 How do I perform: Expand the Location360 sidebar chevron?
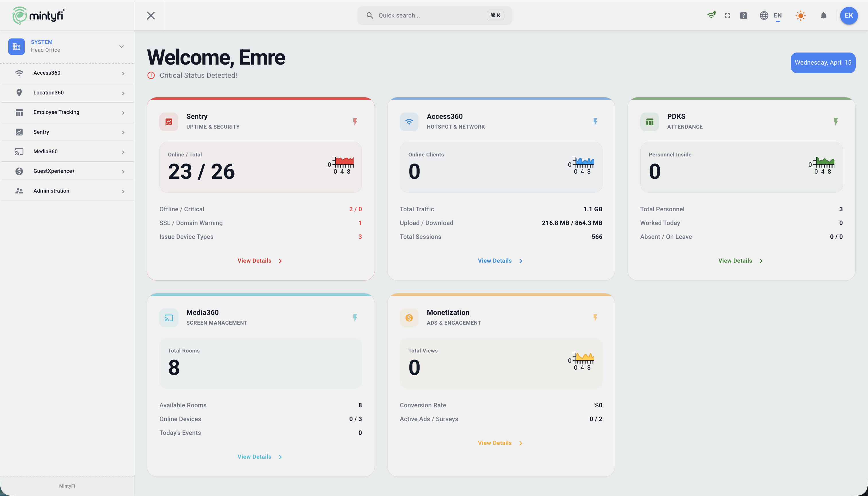point(123,93)
